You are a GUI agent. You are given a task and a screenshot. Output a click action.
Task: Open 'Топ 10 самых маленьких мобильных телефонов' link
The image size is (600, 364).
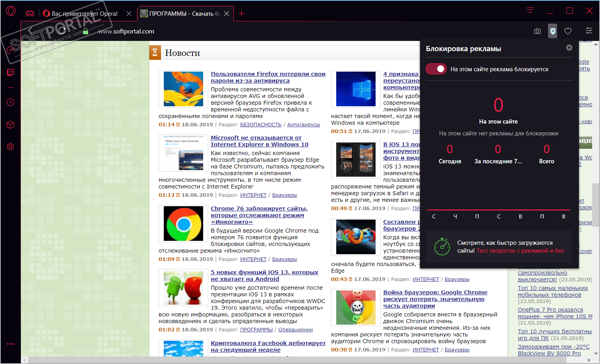[x=553, y=292]
